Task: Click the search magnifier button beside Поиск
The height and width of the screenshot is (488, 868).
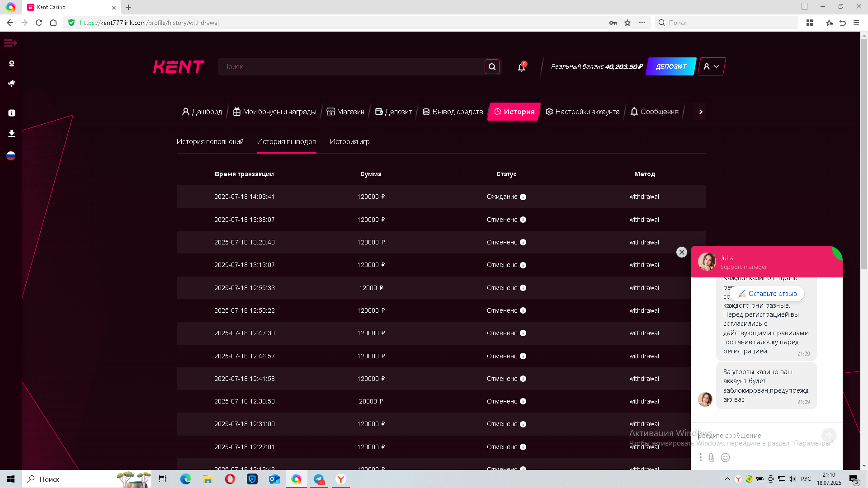Action: [x=492, y=67]
